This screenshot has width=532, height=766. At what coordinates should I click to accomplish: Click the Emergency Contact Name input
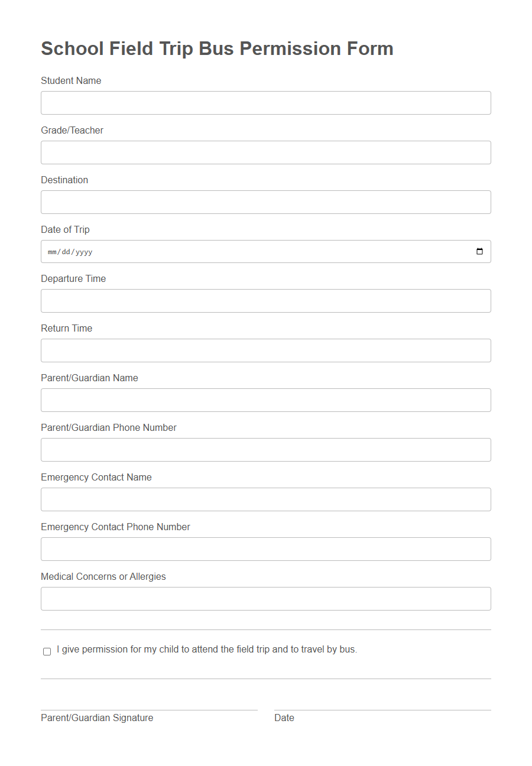[265, 499]
